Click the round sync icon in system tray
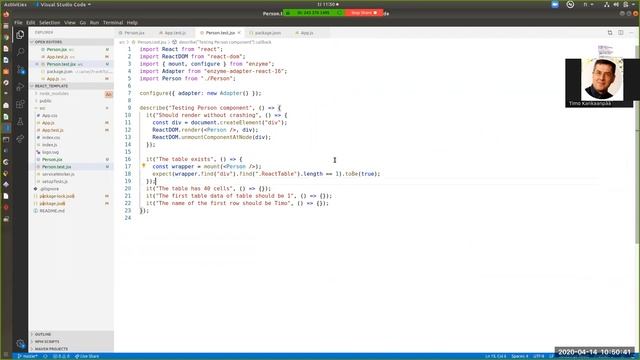 coord(570,4)
